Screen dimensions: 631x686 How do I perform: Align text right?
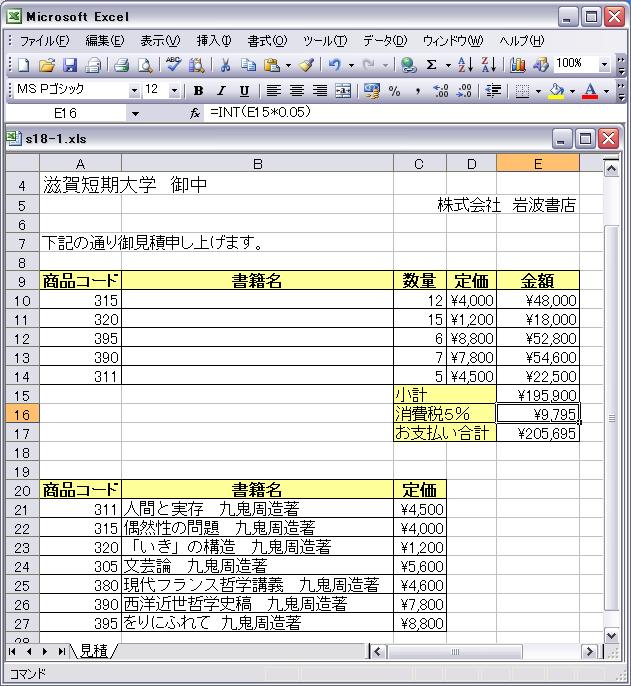point(320,91)
